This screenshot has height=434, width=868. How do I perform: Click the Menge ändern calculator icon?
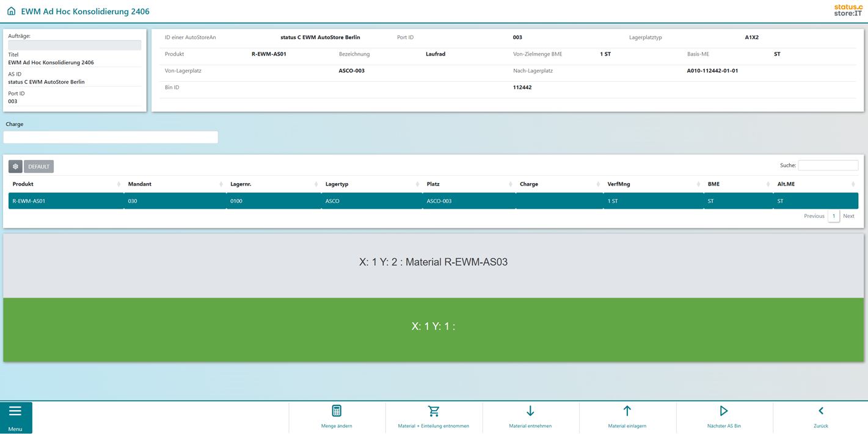337,411
